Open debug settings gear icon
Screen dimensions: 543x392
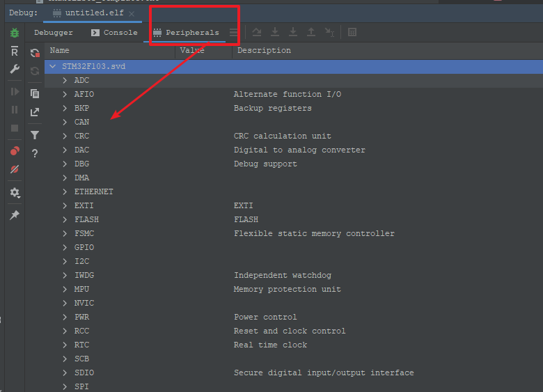click(15, 193)
